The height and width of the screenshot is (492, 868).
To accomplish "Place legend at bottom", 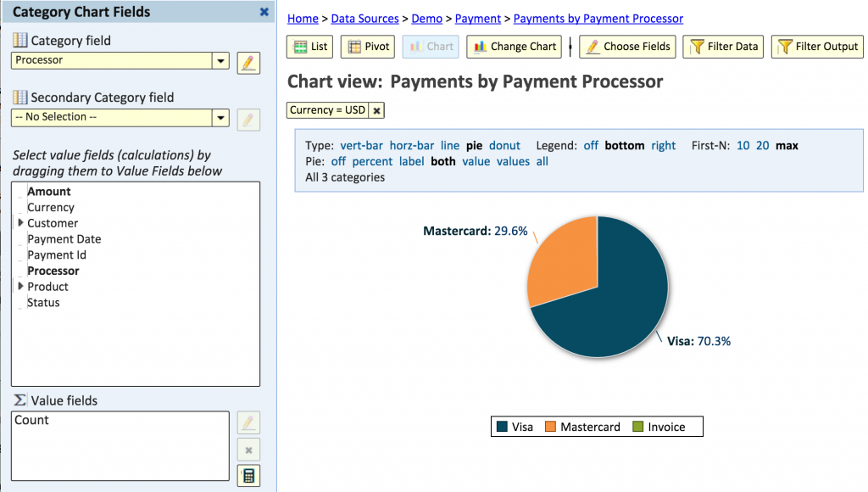I will (x=625, y=145).
